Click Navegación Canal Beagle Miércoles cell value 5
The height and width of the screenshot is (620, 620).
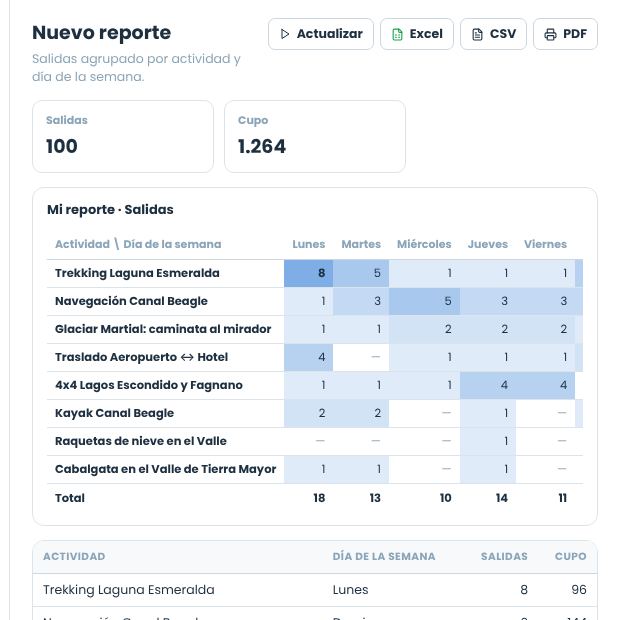424,301
